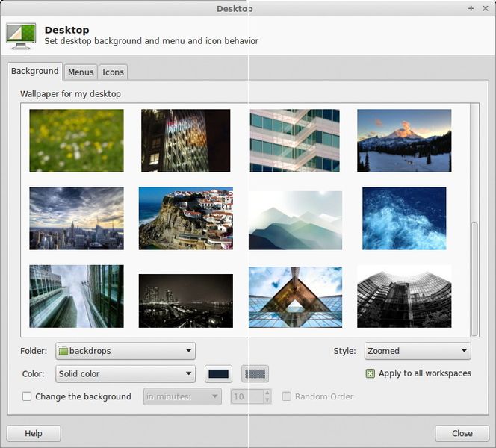
Task: Open the Folder dropdown showing backdrops
Action: coord(125,351)
